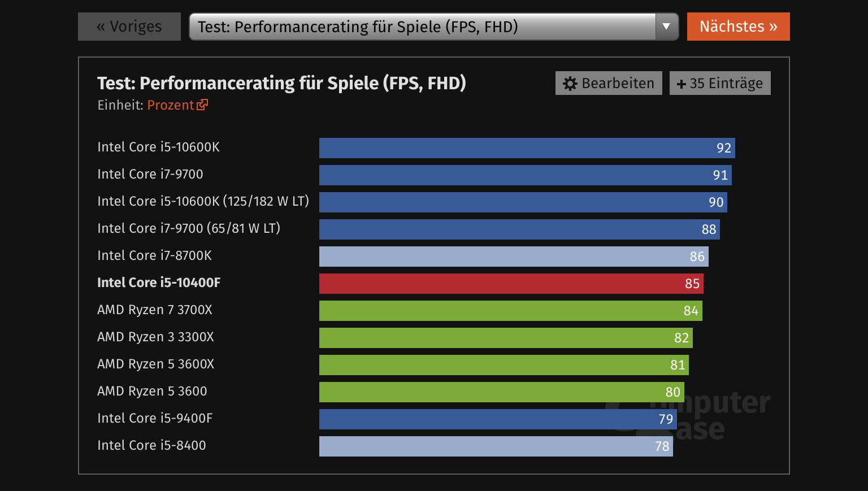
Task: Click the chart title Performancerating für Spiele
Action: pyautogui.click(x=281, y=83)
